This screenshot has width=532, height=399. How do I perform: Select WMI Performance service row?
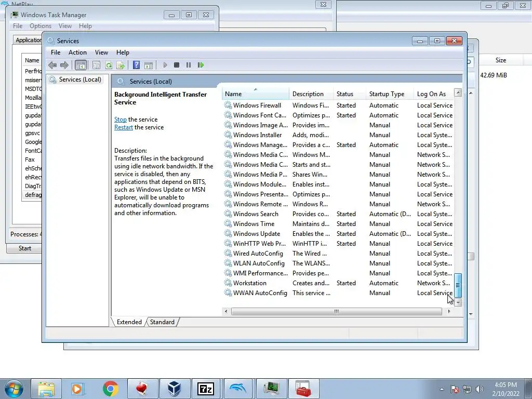(x=338, y=273)
